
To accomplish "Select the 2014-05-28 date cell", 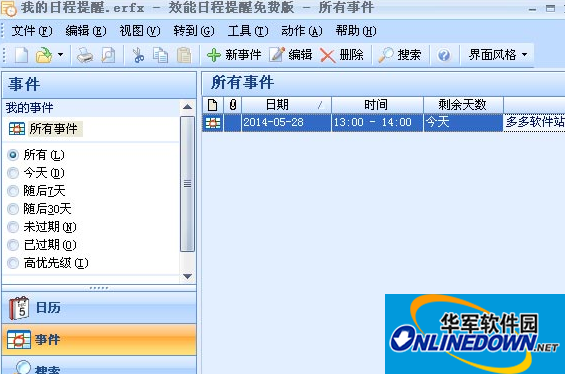I will (286, 123).
